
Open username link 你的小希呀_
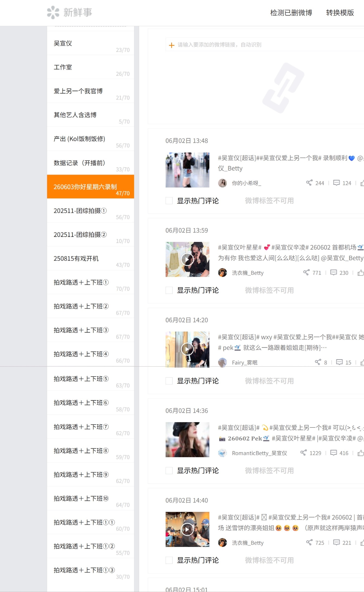246,183
